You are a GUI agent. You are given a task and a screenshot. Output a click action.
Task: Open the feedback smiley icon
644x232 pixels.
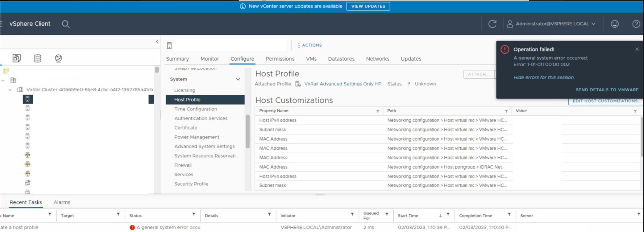[x=615, y=24]
